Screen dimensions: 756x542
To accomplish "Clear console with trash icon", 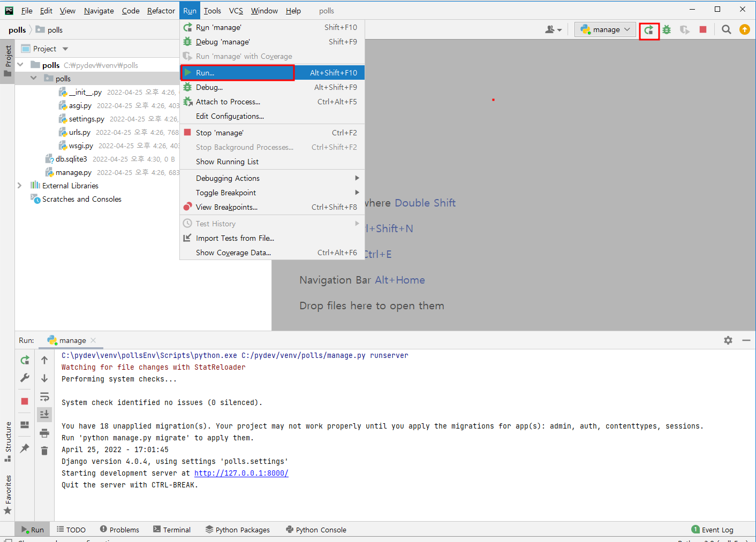I will pos(44,451).
